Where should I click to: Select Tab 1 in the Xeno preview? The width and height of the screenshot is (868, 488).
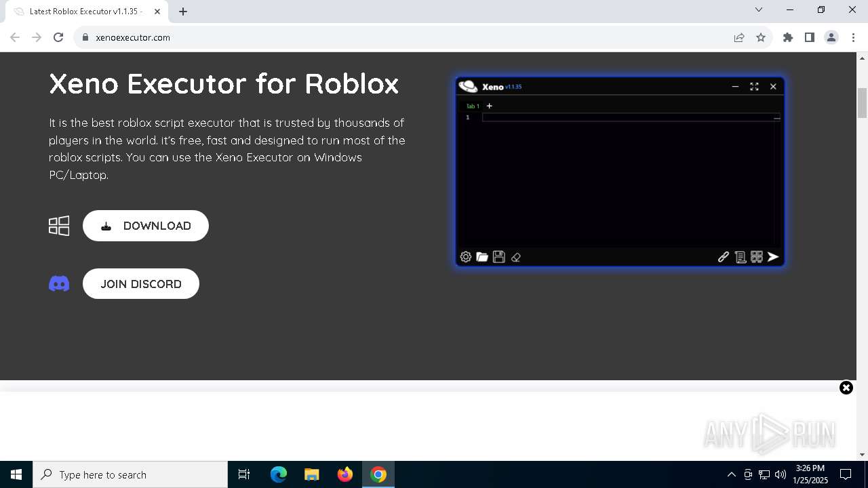tap(473, 106)
